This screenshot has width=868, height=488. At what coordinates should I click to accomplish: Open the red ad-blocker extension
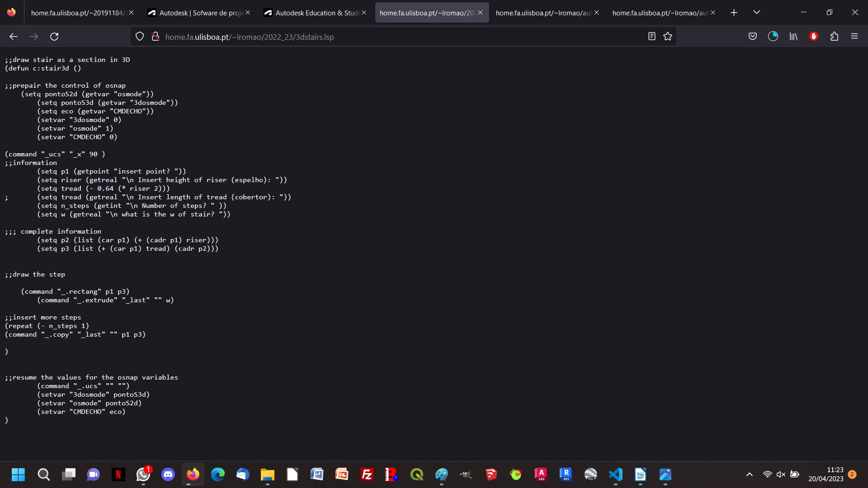tap(814, 37)
